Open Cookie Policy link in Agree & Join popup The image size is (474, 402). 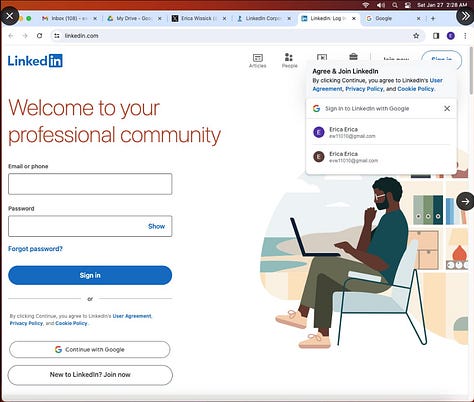point(416,89)
